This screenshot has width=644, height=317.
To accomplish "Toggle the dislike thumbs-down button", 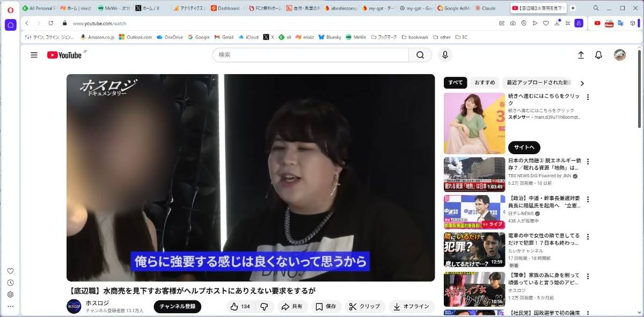I will pyautogui.click(x=264, y=306).
